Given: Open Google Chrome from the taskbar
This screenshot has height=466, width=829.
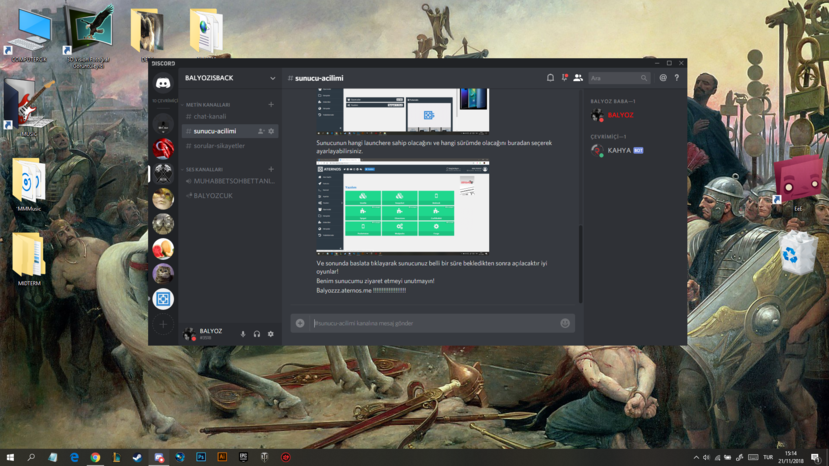Looking at the screenshot, I should (95, 457).
